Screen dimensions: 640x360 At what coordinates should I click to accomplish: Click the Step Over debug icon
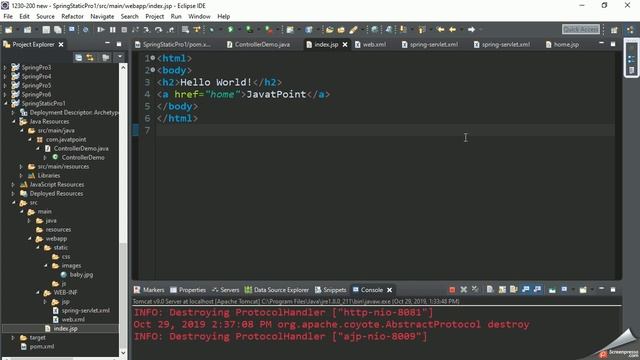pyautogui.click(x=158, y=29)
